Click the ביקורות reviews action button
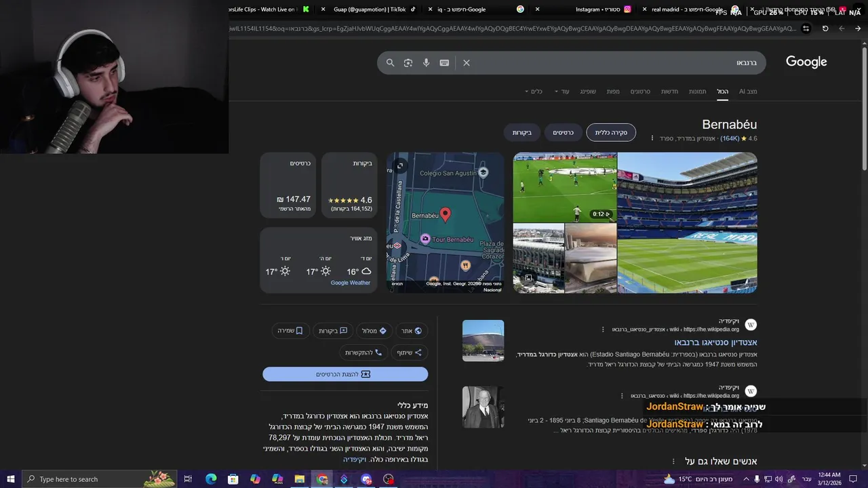This screenshot has height=488, width=868. (333, 331)
